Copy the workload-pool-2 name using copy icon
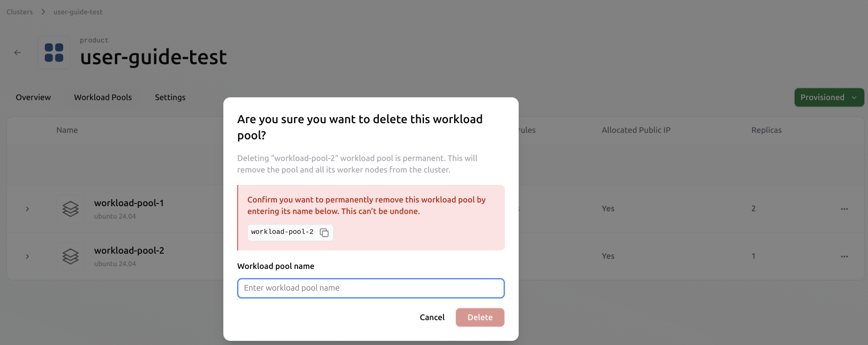The width and height of the screenshot is (868, 345). tap(324, 232)
